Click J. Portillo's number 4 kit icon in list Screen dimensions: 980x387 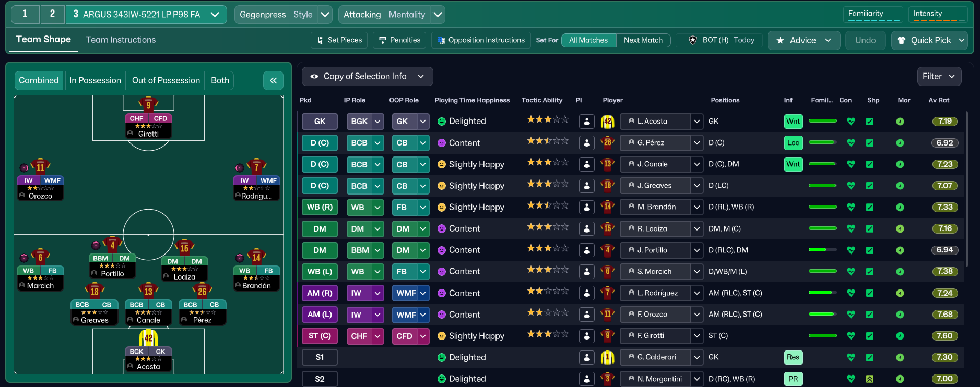607,250
